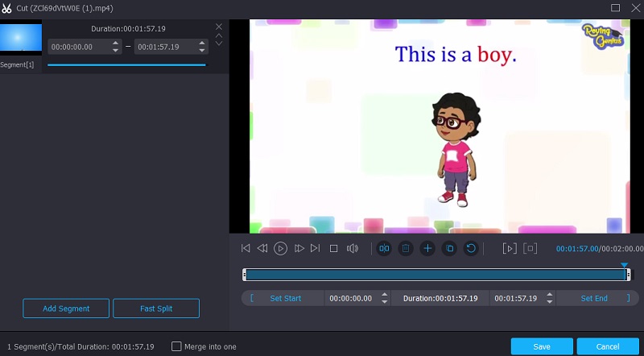Click the blue timeline trim bar
Viewport: 644px width, 356px height.
435,275
